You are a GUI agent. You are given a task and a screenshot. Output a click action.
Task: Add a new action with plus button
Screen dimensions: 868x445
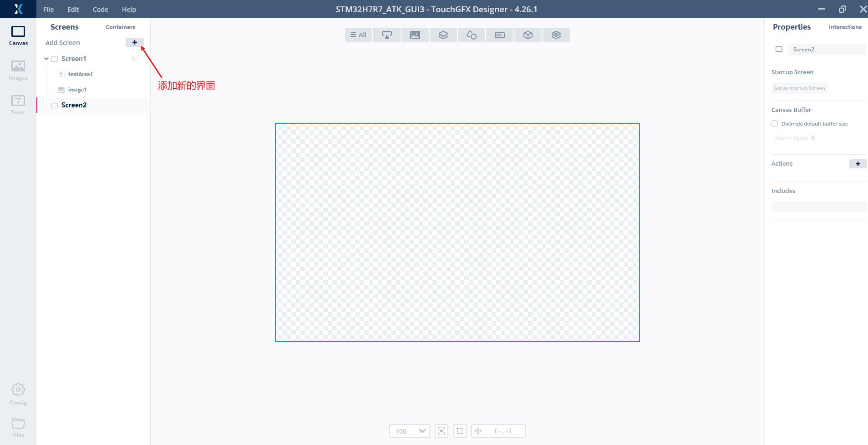pyautogui.click(x=858, y=164)
